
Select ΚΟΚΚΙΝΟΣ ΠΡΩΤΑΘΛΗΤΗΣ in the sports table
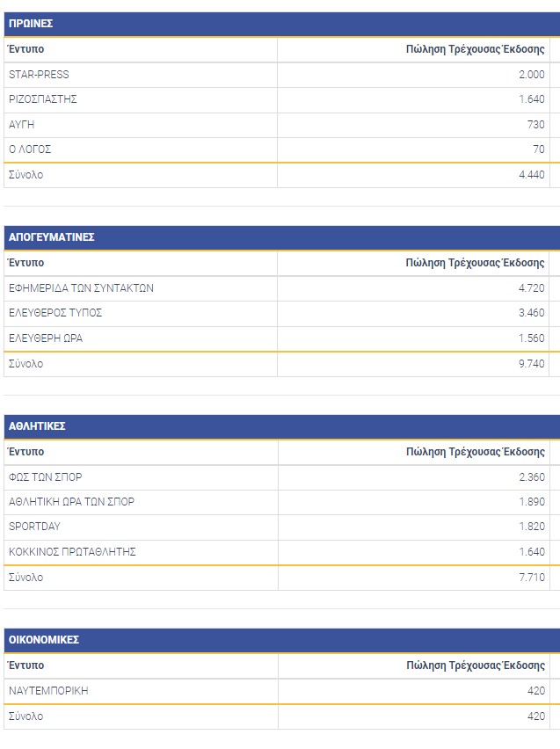[72, 552]
